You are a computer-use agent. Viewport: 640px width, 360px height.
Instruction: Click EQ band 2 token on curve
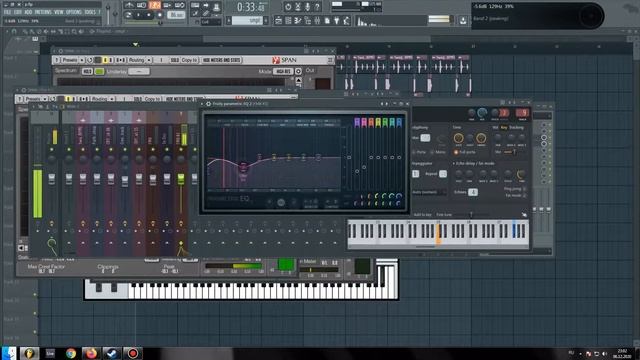click(243, 166)
